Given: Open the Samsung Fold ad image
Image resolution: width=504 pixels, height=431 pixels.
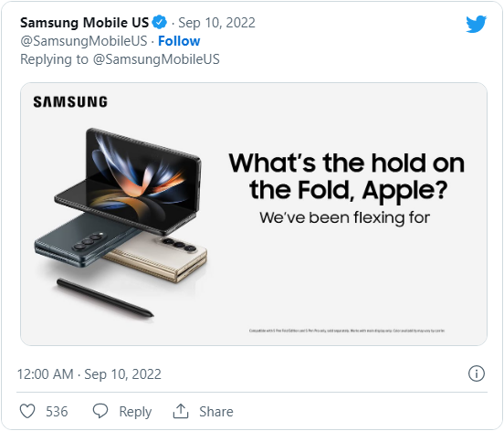Looking at the screenshot, I should pos(254,214).
